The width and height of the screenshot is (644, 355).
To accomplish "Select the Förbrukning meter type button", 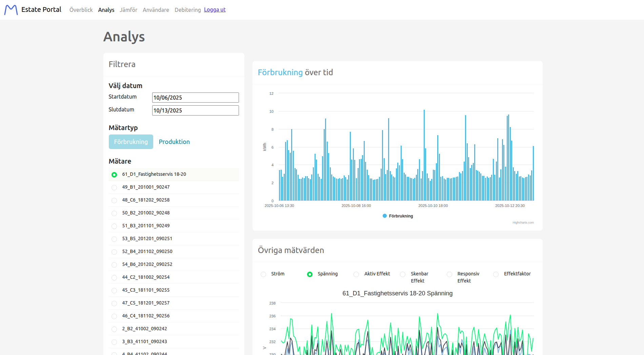I will tap(131, 142).
